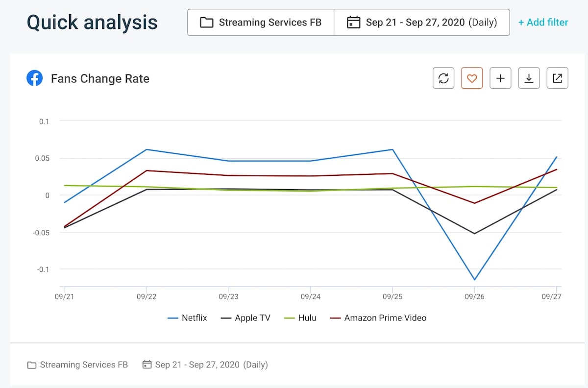Toggle the Netflix series in the legend
This screenshot has height=388, width=588.
point(187,318)
